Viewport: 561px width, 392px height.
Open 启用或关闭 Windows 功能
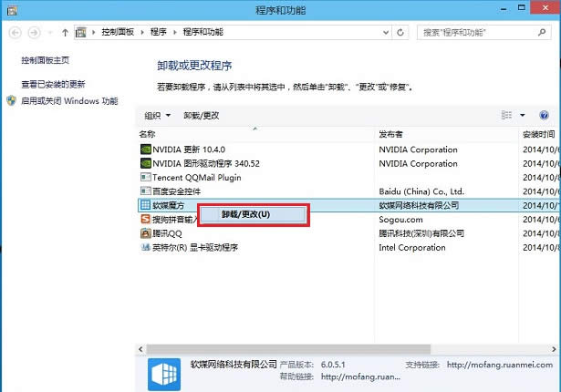(69, 100)
